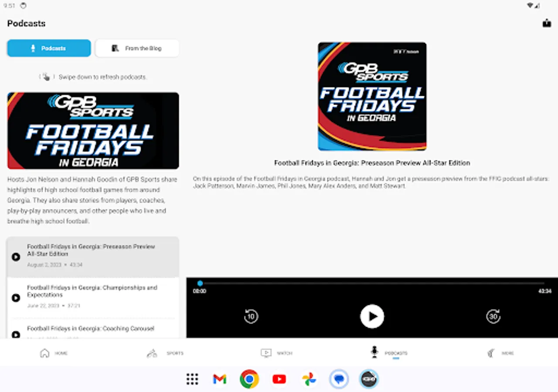Open the app drawer grid icon

[x=192, y=379]
